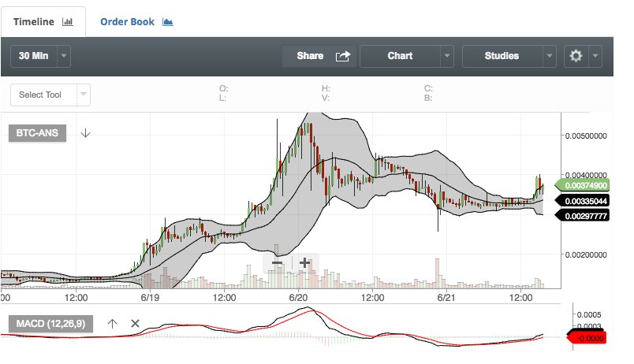Open chart settings gear icon
The height and width of the screenshot is (364, 634).
[576, 56]
